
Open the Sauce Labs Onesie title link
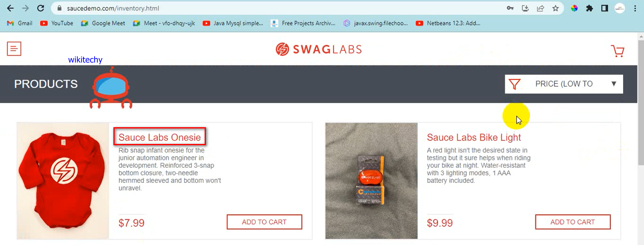point(160,137)
